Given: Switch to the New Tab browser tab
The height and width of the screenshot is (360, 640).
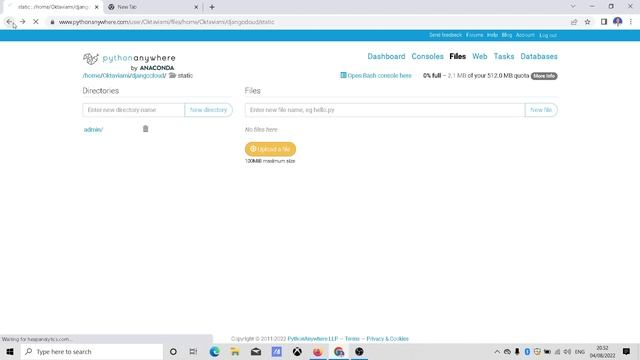Looking at the screenshot, I should coord(153,7).
